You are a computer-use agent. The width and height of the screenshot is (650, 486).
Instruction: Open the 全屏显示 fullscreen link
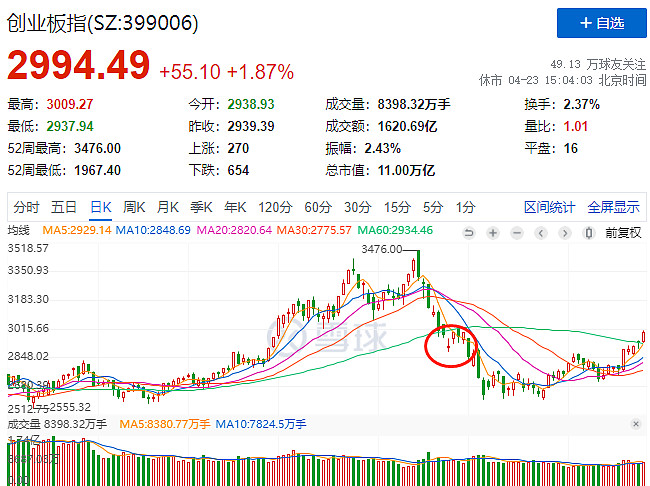(613, 207)
